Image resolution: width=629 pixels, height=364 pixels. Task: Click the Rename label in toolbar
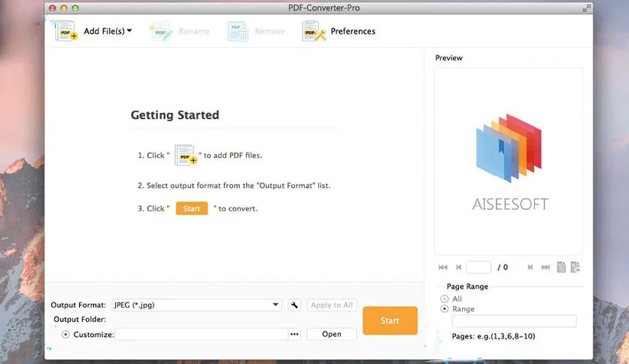click(x=194, y=31)
